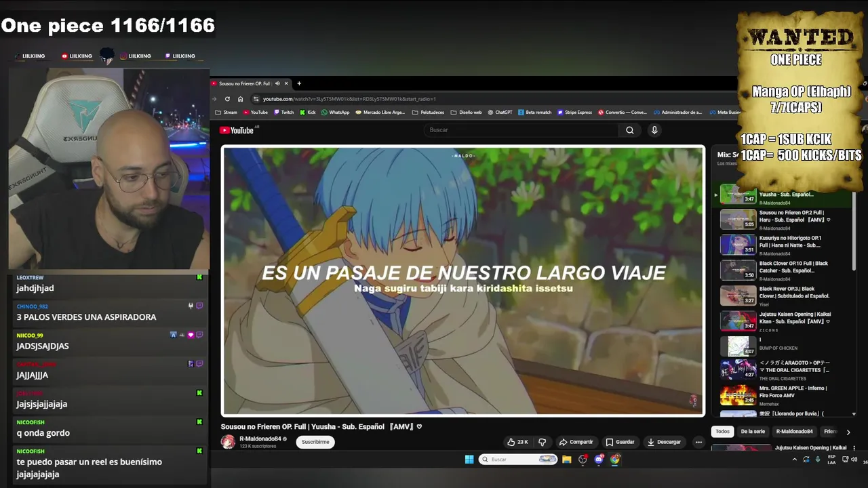Mute tab using speaker icon on tab
Screen dimensions: 868x488
click(x=277, y=83)
